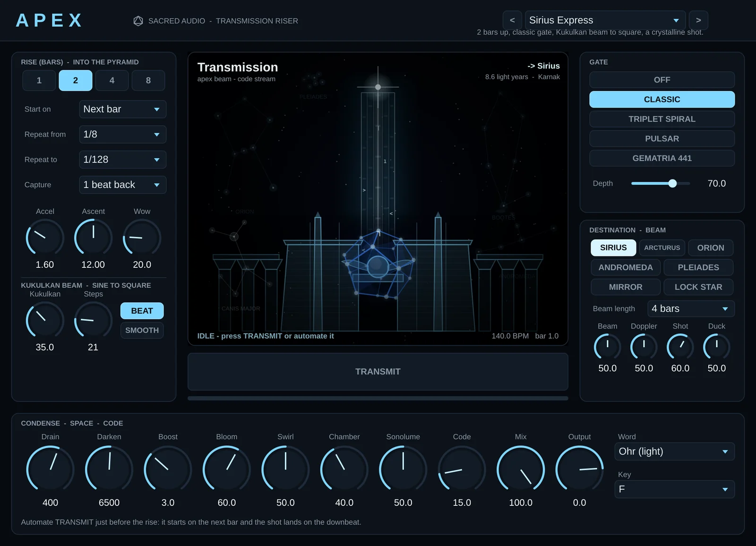The image size is (756, 546).
Task: Go to previous preset with left arrow
Action: (512, 20)
